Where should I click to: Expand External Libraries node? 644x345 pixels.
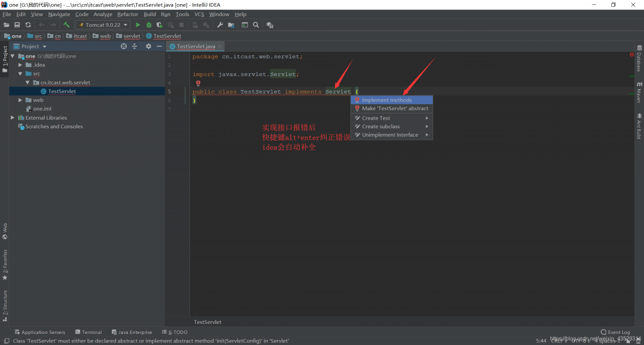pos(13,118)
